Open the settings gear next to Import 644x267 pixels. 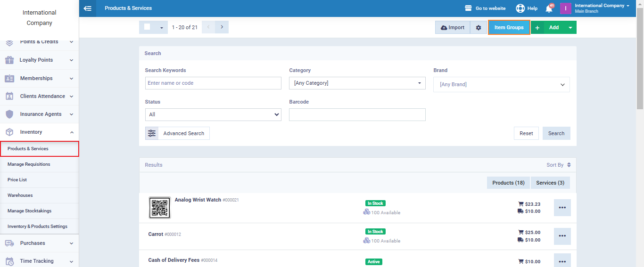pyautogui.click(x=479, y=28)
